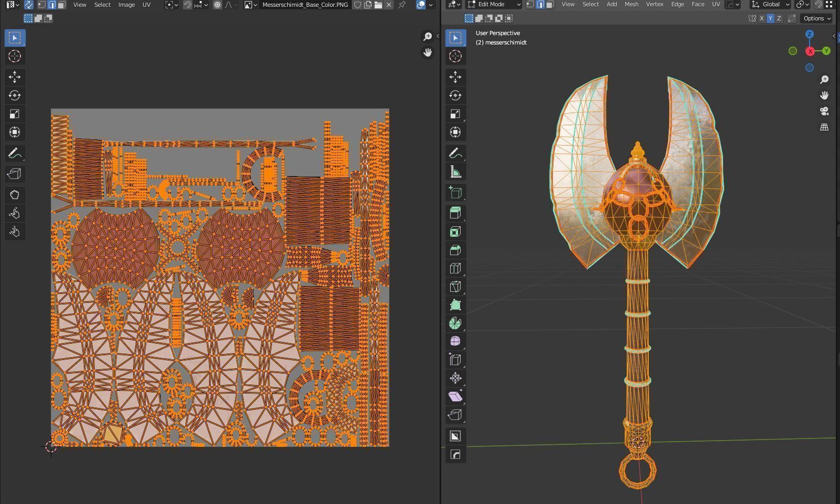
Task: Enable UV vertex select mode
Action: [42, 5]
